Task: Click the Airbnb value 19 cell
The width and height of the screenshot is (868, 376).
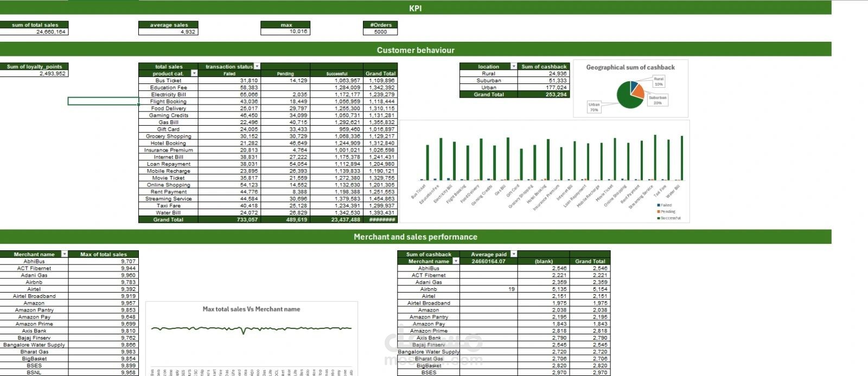Action: (x=488, y=289)
